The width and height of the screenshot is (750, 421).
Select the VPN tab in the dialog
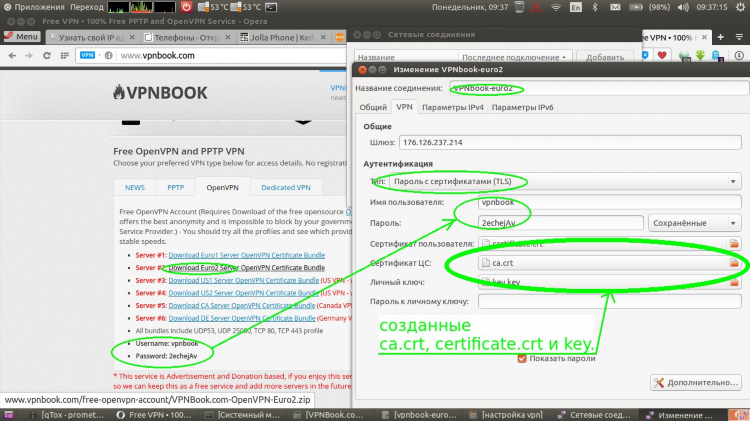tap(404, 107)
